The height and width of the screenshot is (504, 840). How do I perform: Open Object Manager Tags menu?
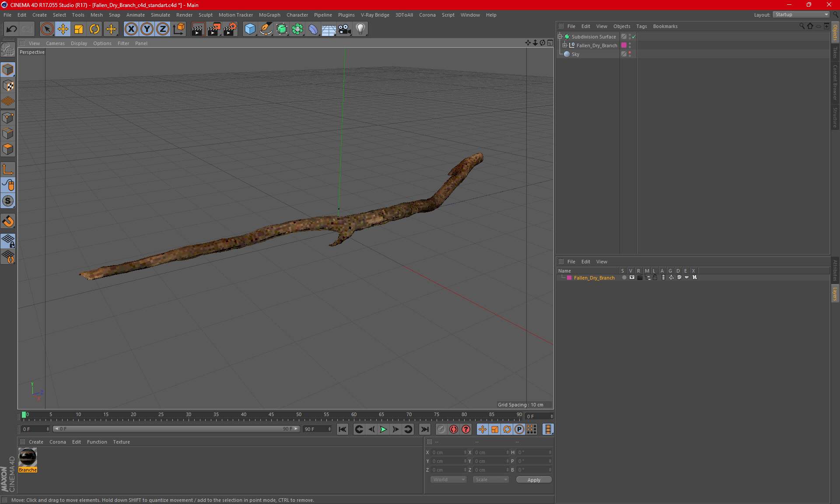641,26
